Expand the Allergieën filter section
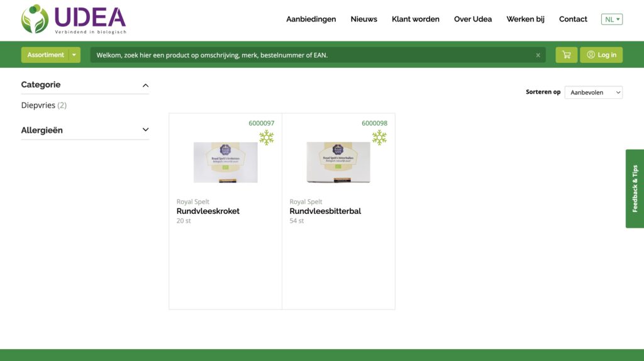The image size is (644, 361). point(145,130)
